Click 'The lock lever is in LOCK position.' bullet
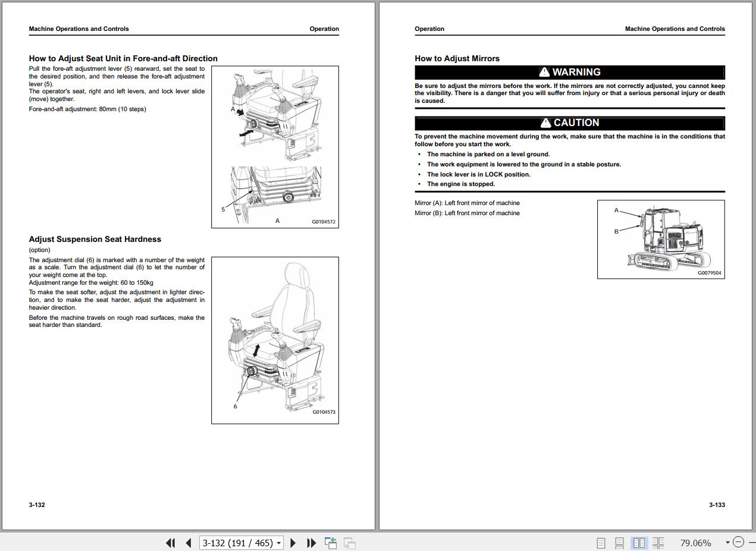This screenshot has height=551, width=756. [478, 174]
